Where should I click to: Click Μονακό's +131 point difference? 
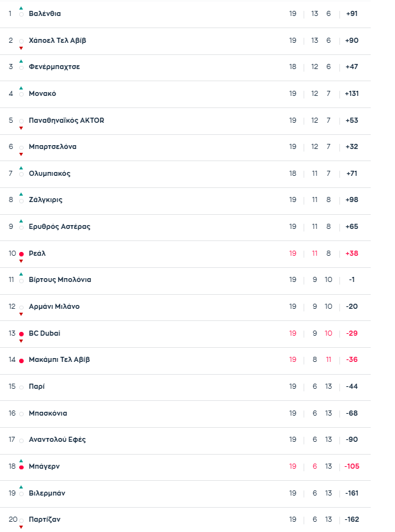click(352, 93)
